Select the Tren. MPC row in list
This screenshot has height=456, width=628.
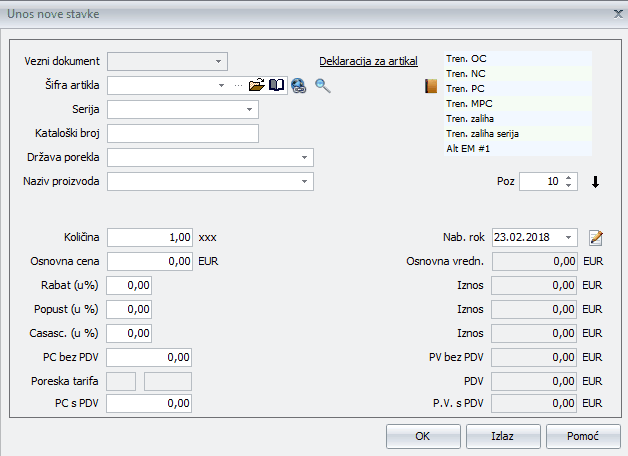pos(518,103)
